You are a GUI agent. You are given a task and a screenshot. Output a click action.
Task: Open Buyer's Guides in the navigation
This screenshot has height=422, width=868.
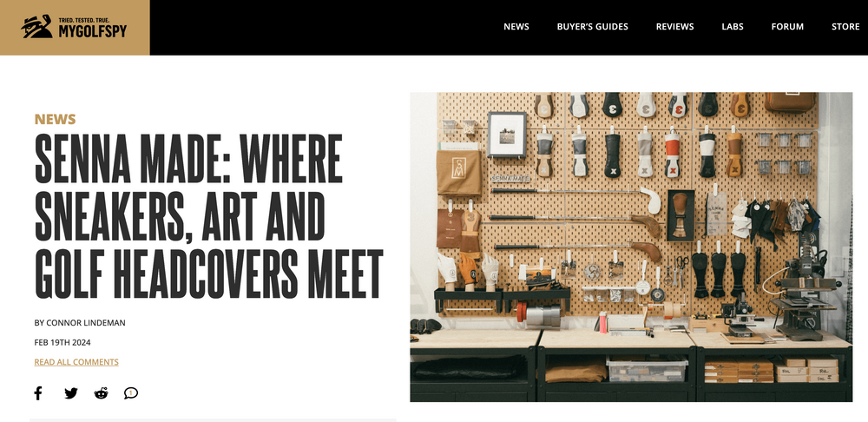tap(592, 27)
